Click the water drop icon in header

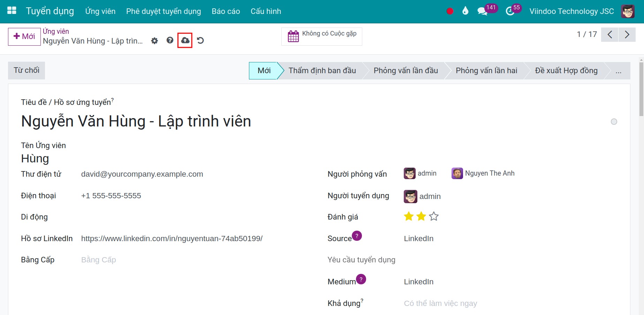465,11
